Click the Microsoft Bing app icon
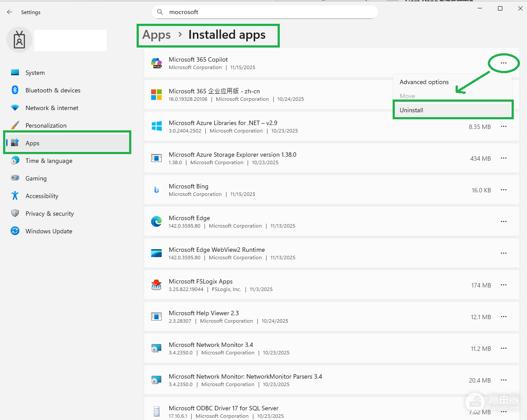Screen dimensions: 527x420 [156, 190]
